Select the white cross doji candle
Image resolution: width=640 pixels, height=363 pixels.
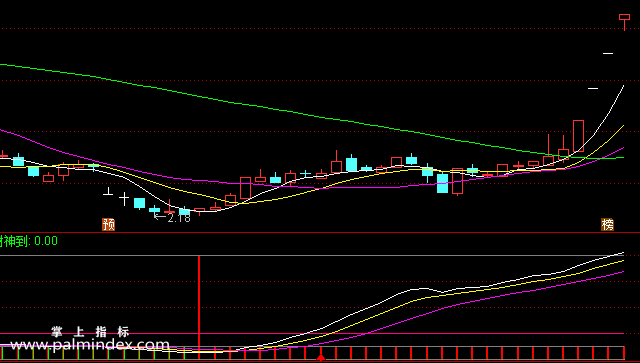pyautogui.click(x=124, y=199)
